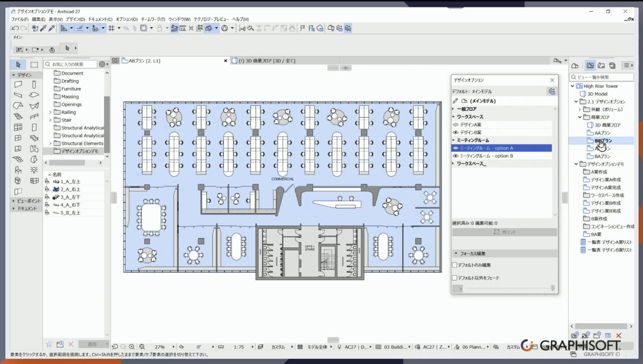The image size is (643, 364).
Task: Collapse the ワークスペース section in Design Options
Action: point(453,117)
